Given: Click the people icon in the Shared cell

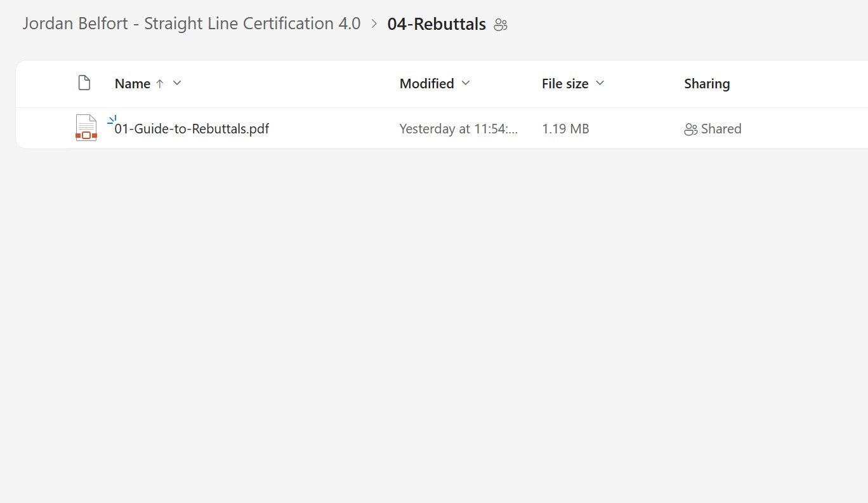Looking at the screenshot, I should coord(690,130).
